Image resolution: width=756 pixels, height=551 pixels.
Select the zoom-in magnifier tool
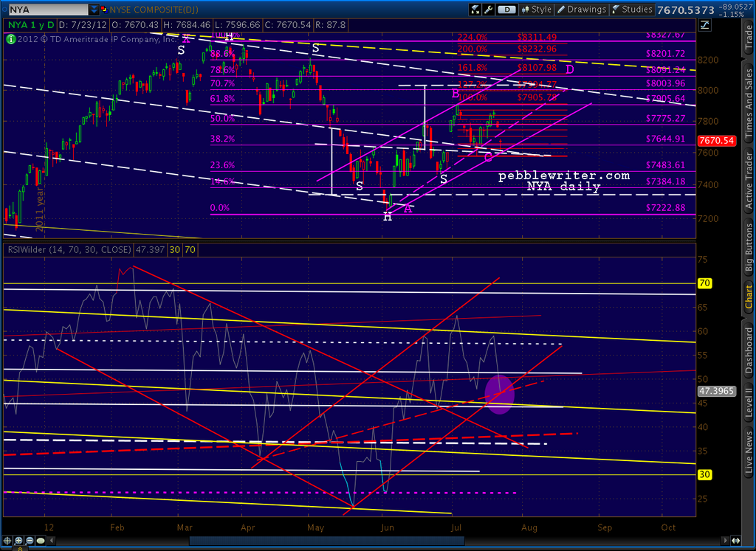[17, 541]
